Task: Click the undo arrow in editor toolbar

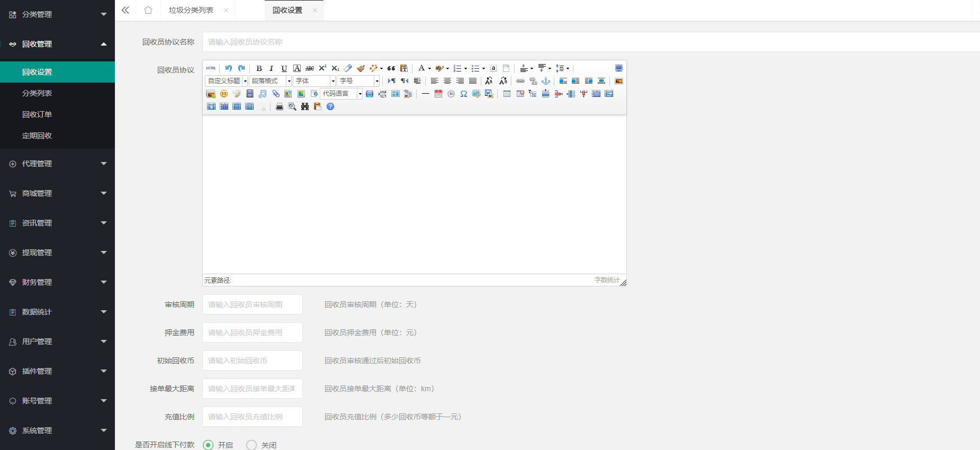Action: [x=228, y=68]
